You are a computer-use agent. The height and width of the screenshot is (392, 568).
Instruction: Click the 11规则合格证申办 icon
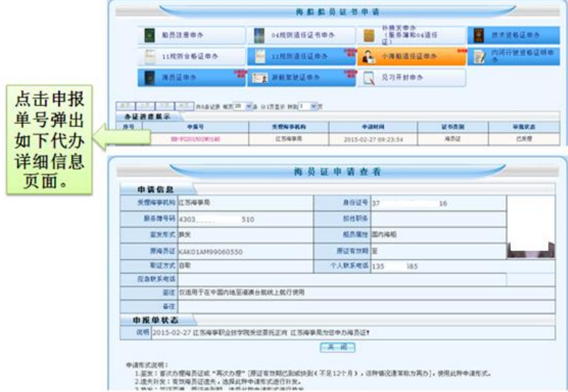click(x=150, y=56)
